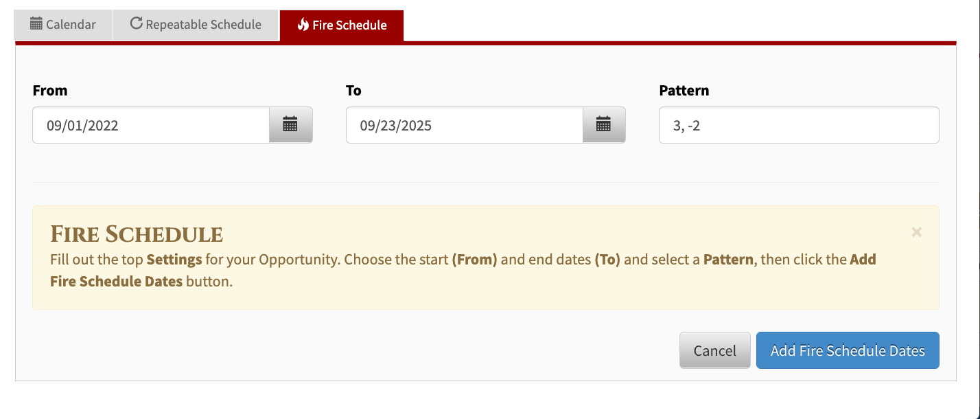
Task: Click the flame icon on the Fire Schedule tab
Action: [303, 25]
